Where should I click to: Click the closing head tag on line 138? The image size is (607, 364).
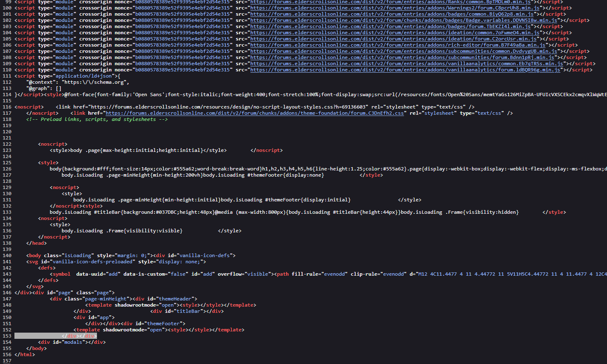tap(36, 243)
